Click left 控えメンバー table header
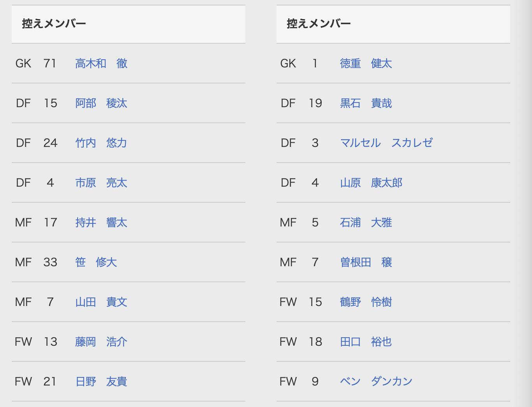 [54, 24]
